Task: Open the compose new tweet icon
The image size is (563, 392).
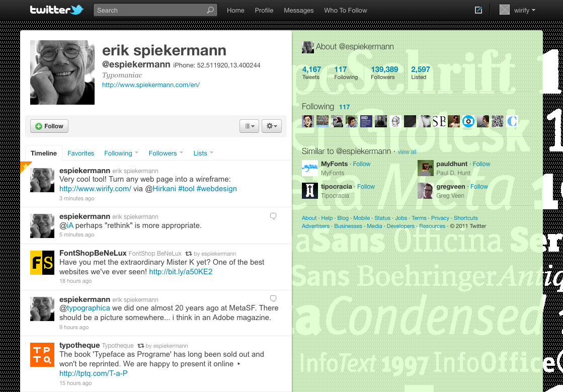Action: click(478, 10)
